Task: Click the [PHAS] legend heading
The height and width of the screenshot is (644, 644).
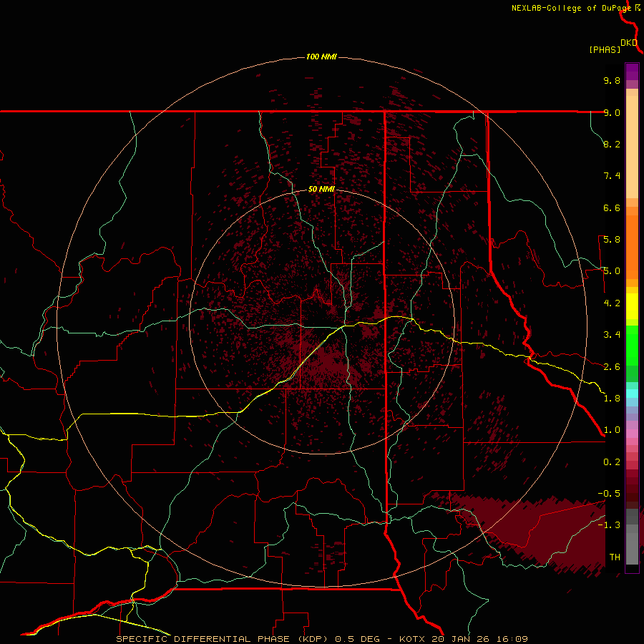Action: (x=605, y=49)
